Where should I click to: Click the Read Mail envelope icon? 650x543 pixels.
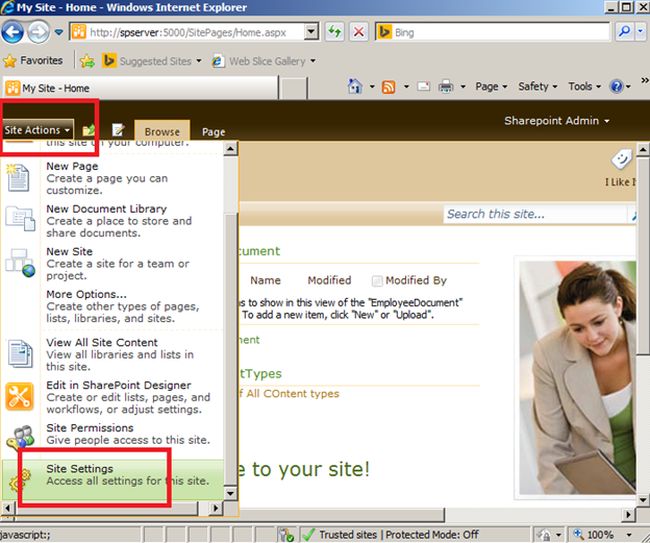pos(424,87)
